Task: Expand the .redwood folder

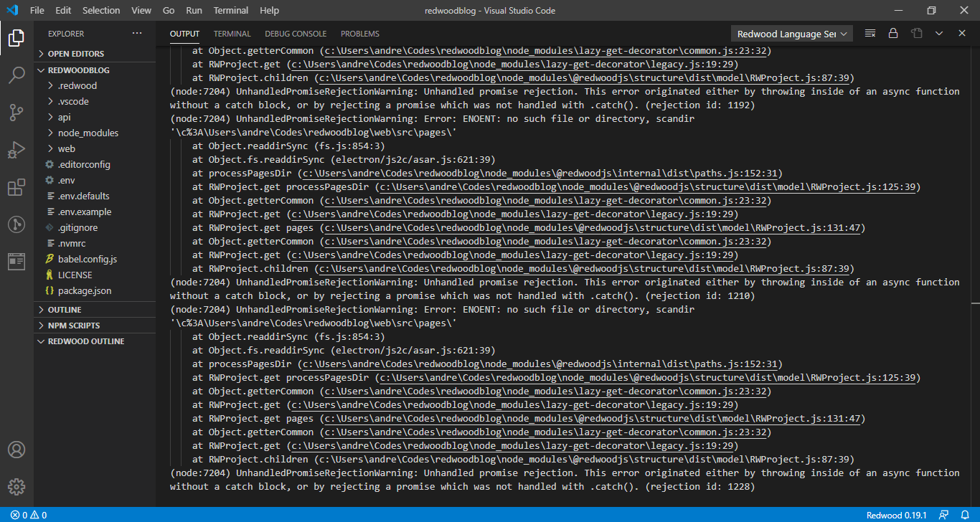Action: (95, 86)
